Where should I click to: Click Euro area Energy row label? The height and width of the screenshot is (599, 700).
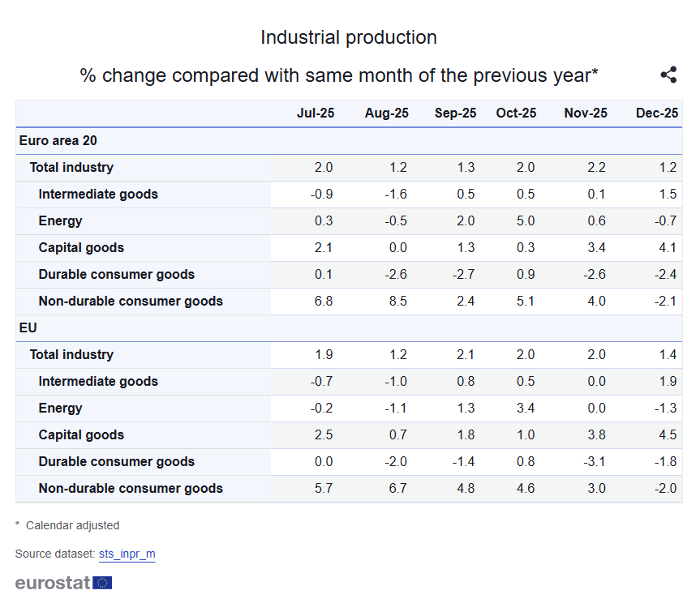(x=60, y=220)
